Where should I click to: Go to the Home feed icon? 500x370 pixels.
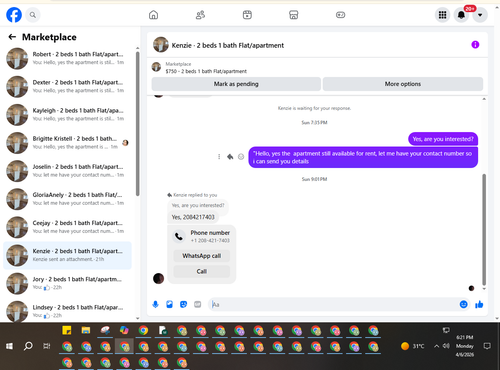153,15
